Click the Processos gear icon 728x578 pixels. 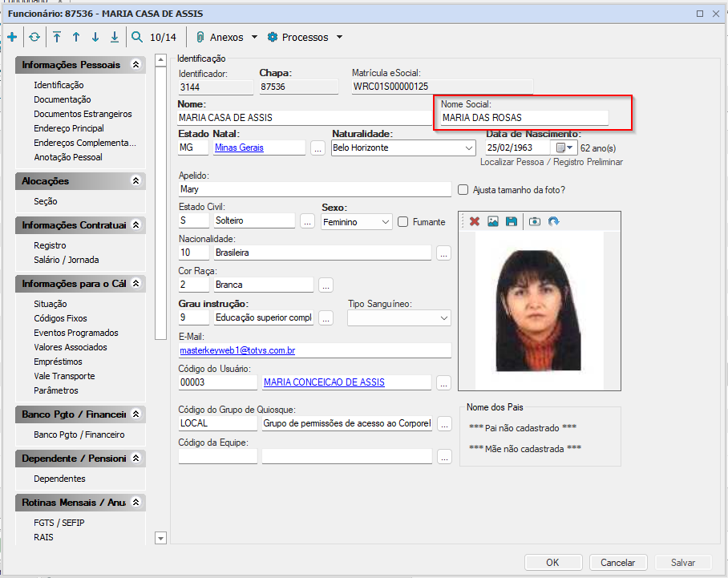coord(273,37)
